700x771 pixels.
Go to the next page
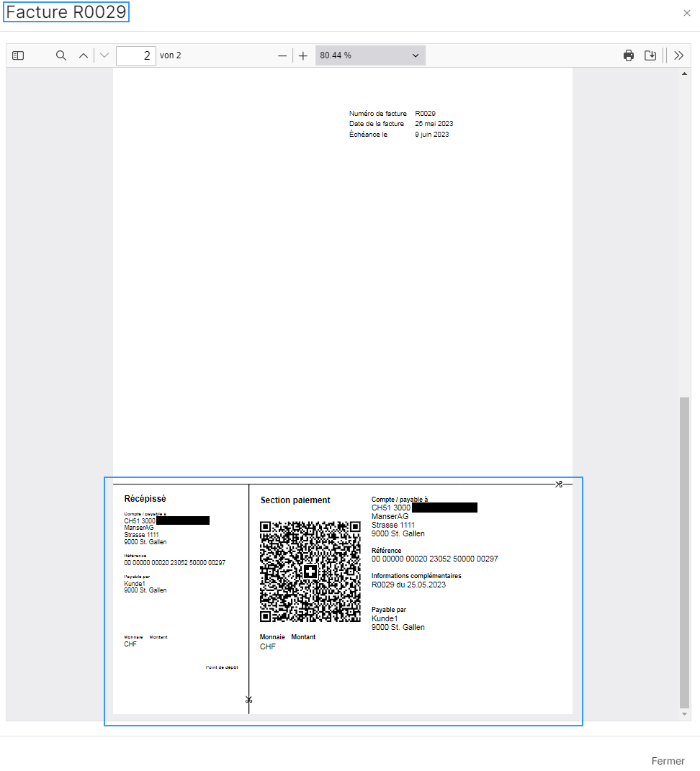tap(104, 55)
